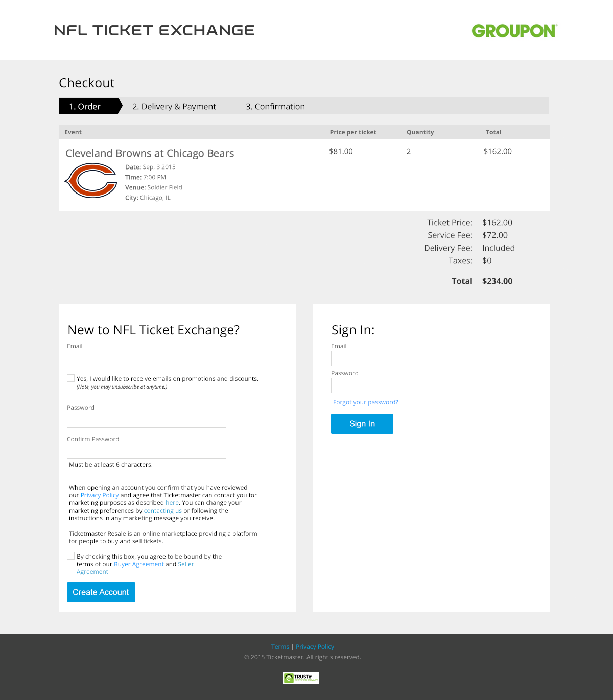Click the 'City: Chicago, IL' text
This screenshot has height=700, width=613.
[148, 198]
